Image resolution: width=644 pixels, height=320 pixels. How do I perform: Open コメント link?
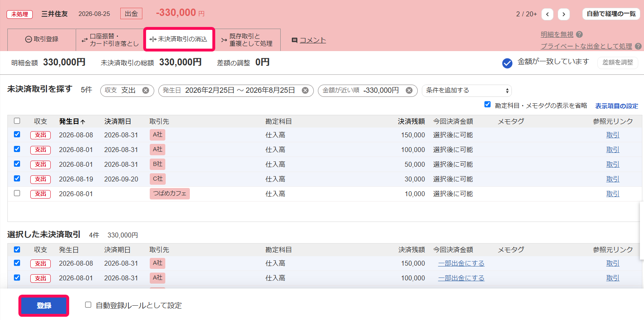(313, 40)
